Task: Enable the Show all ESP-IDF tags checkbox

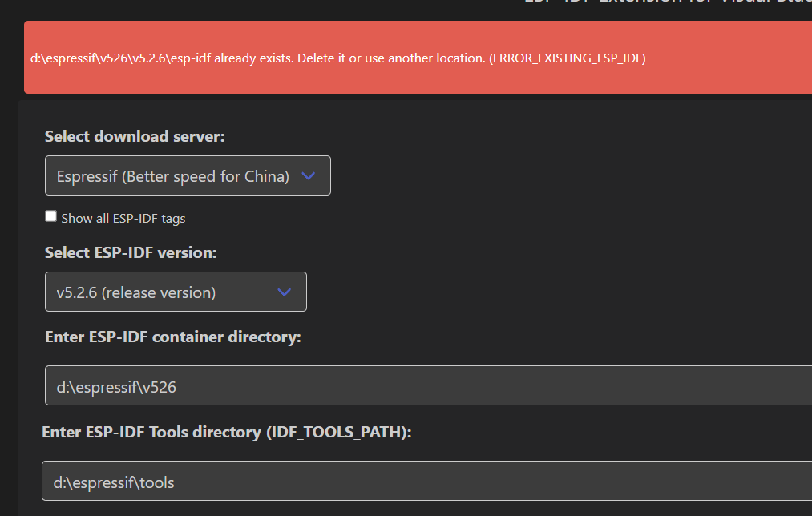Action: [51, 216]
